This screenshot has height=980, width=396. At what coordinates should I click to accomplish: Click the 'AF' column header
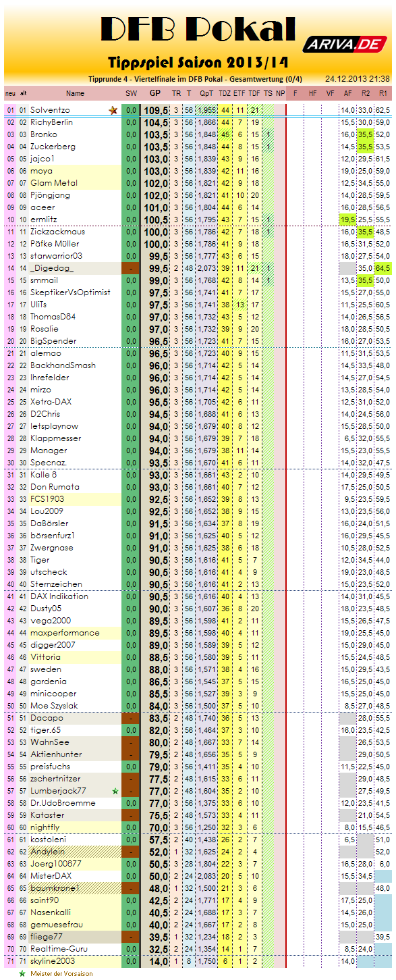347,93
